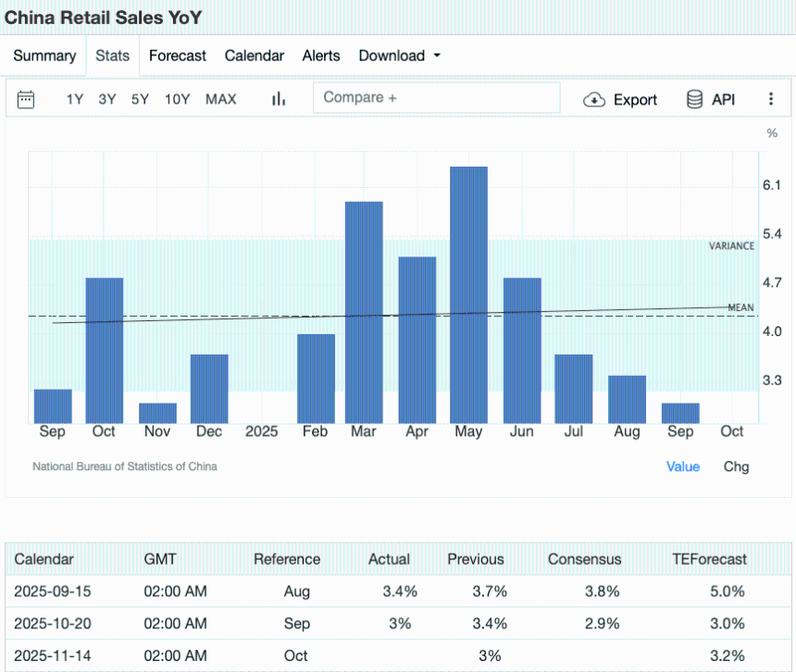Image resolution: width=796 pixels, height=672 pixels.
Task: Click the bar chart type icon
Action: (x=278, y=99)
